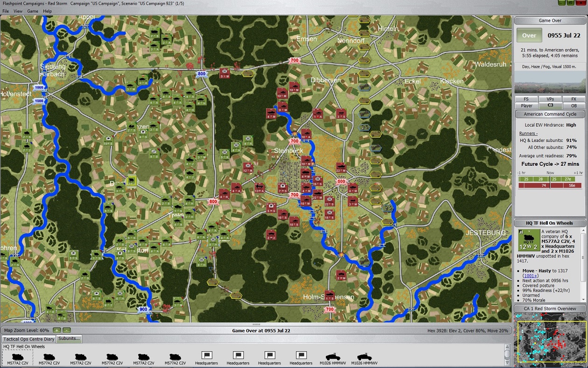Select the red 3 T M unit counter
This screenshot has height=368, width=588.
353,201
